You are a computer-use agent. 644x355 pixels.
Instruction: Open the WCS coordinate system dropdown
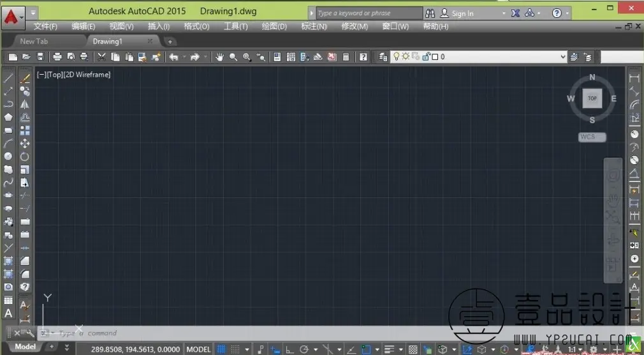pos(592,137)
